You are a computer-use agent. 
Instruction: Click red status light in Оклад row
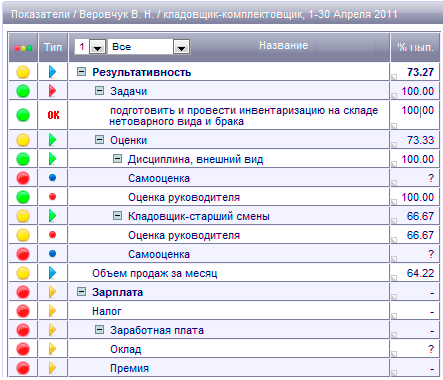23,349
